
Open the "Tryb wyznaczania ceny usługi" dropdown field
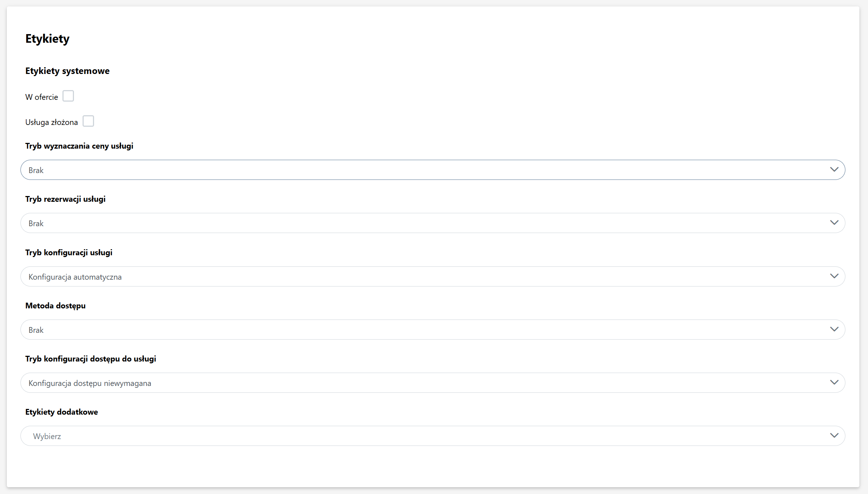pyautogui.click(x=431, y=170)
